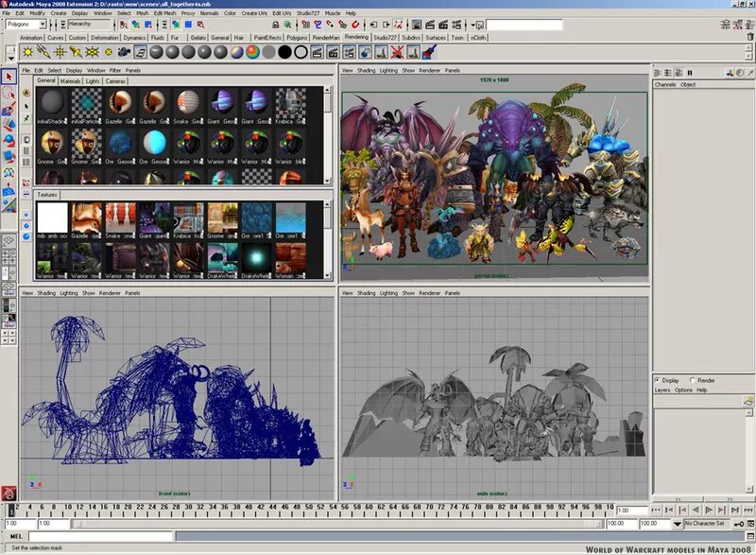The image size is (756, 555).
Task: Open the Script Editor icon
Action: click(750, 536)
